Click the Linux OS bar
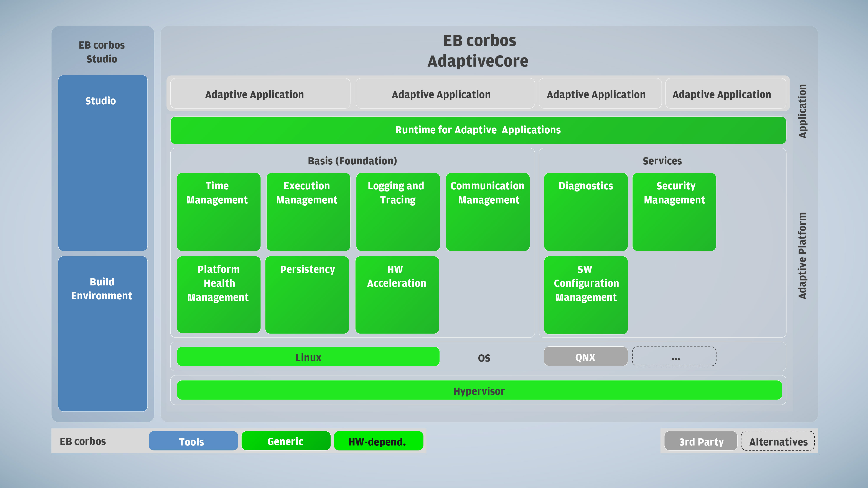This screenshot has width=868, height=488. pos(308,357)
